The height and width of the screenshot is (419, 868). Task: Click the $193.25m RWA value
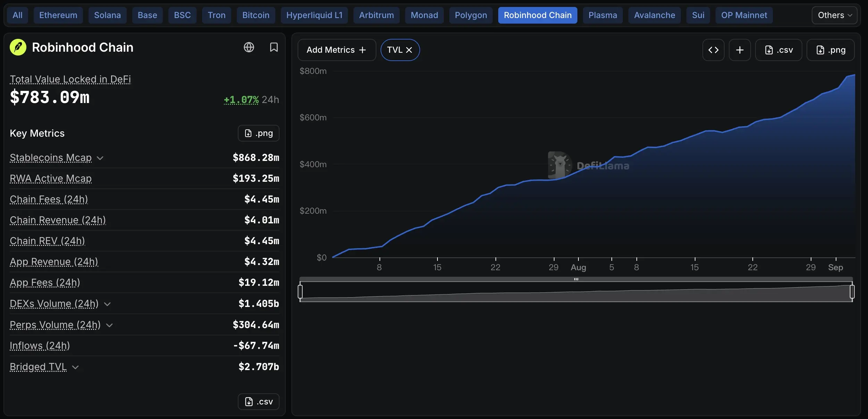coord(256,179)
